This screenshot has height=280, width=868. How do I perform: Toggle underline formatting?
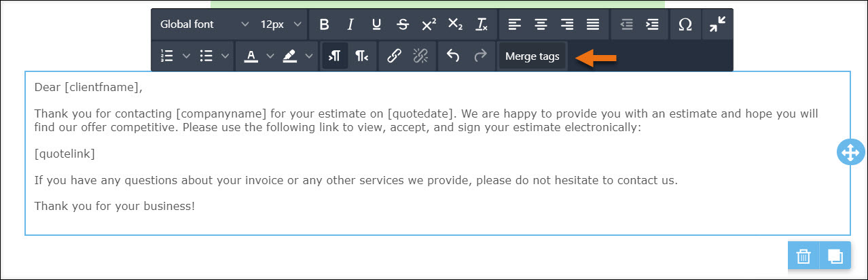tap(376, 24)
